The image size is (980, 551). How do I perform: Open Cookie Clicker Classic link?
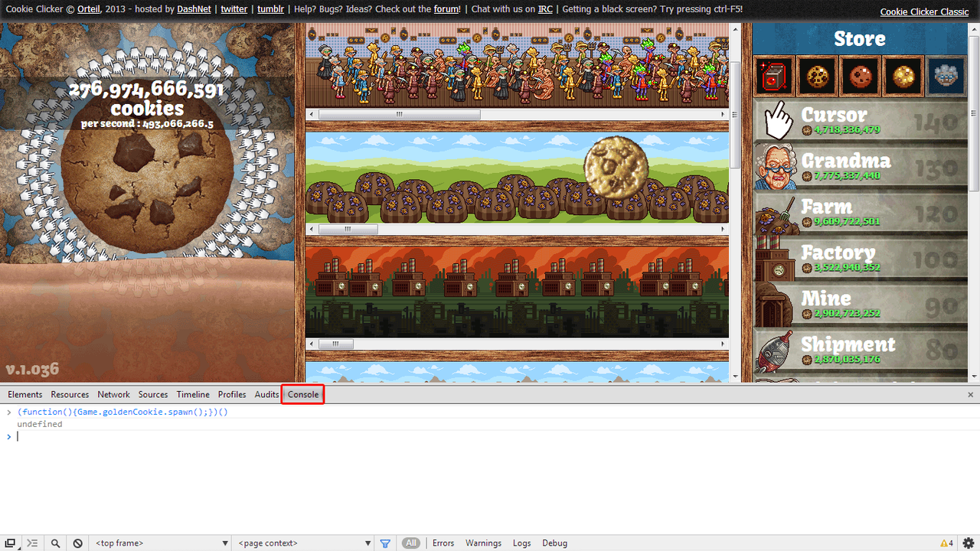924,11
